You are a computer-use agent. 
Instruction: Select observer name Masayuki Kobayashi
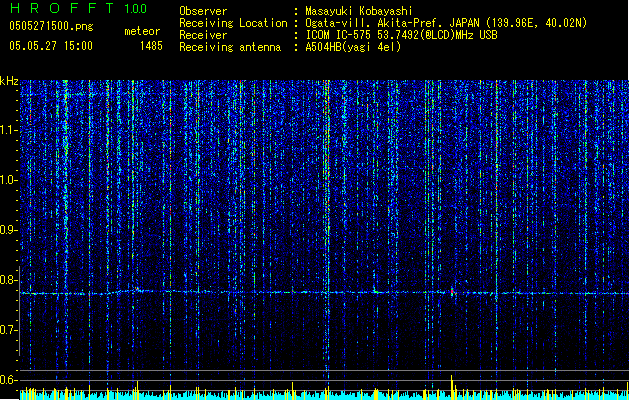click(x=359, y=11)
